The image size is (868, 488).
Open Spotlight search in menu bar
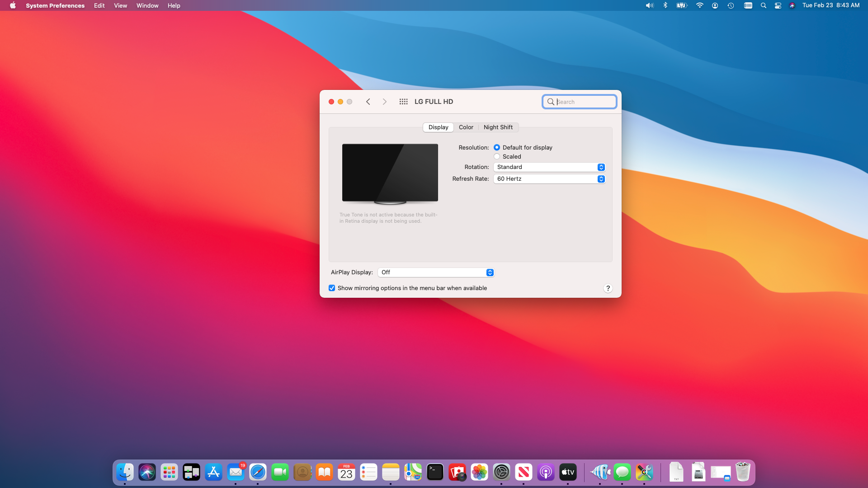tap(763, 5)
